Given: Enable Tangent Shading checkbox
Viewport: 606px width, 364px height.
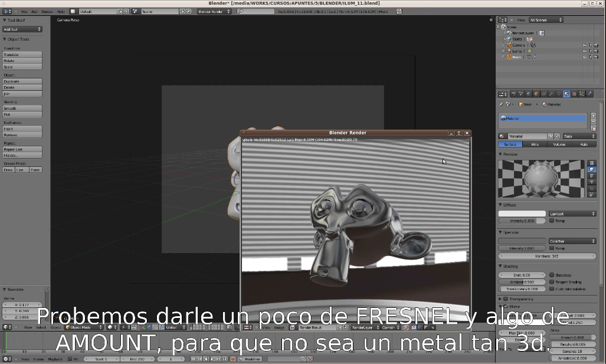Looking at the screenshot, I should coord(552,282).
